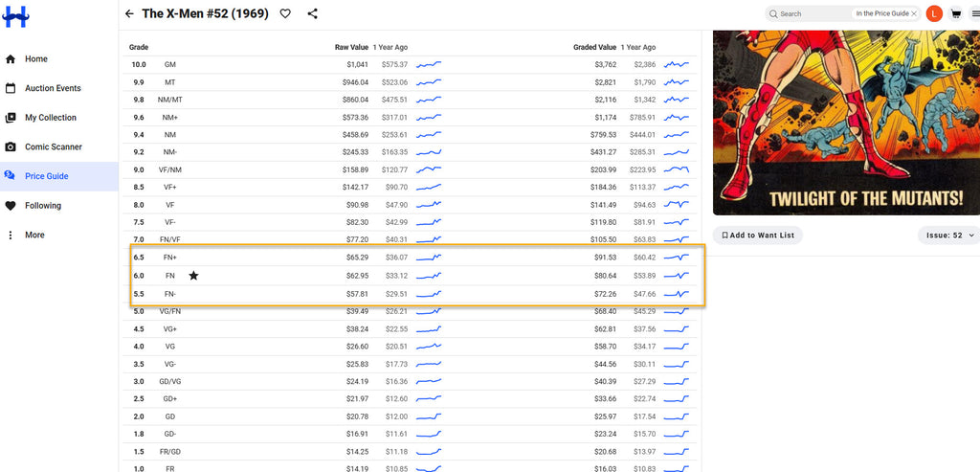Select the 7.0 FN/VF grade label

coord(172,240)
